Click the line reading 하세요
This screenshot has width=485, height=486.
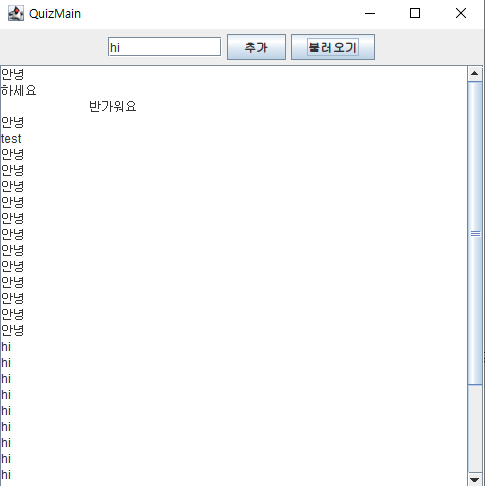click(19, 90)
